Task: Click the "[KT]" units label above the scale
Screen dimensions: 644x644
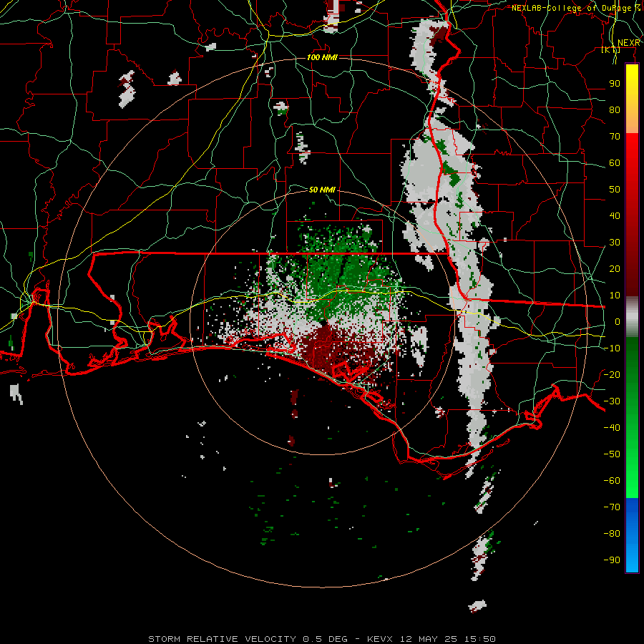Action: (x=610, y=49)
